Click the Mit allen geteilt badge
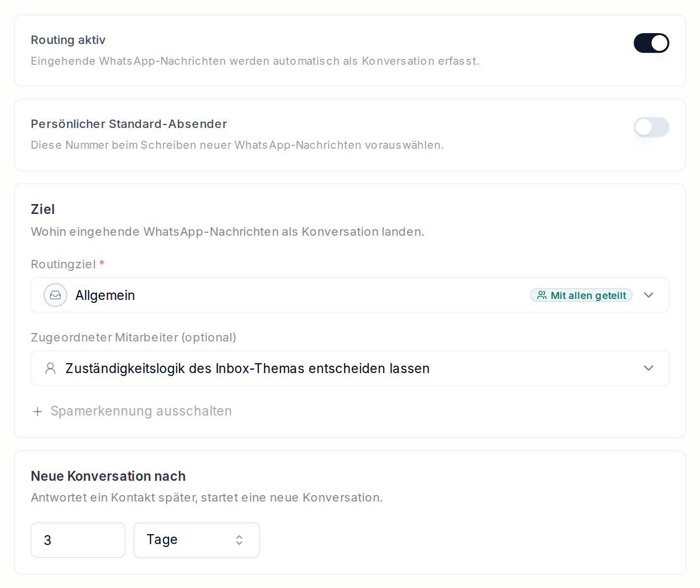This screenshot has height=588, width=700. tap(581, 295)
